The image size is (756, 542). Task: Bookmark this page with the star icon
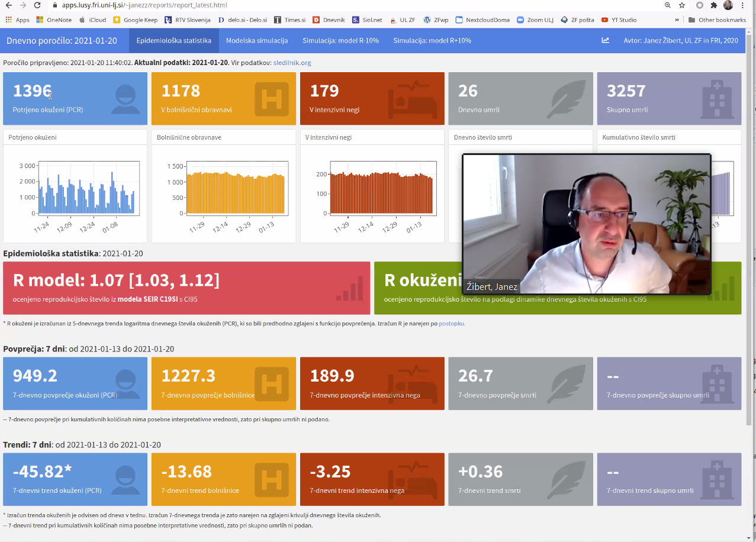(x=683, y=5)
